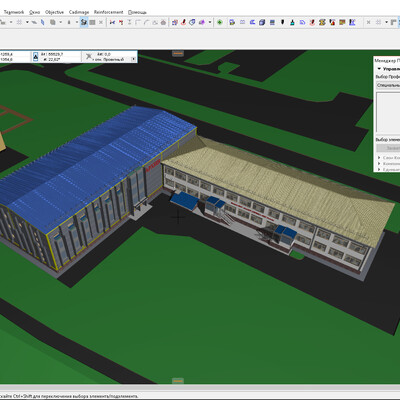The height and width of the screenshot is (400, 400).
Task: Click the grayed button under Выбор элементов
Action: pyautogui.click(x=388, y=148)
